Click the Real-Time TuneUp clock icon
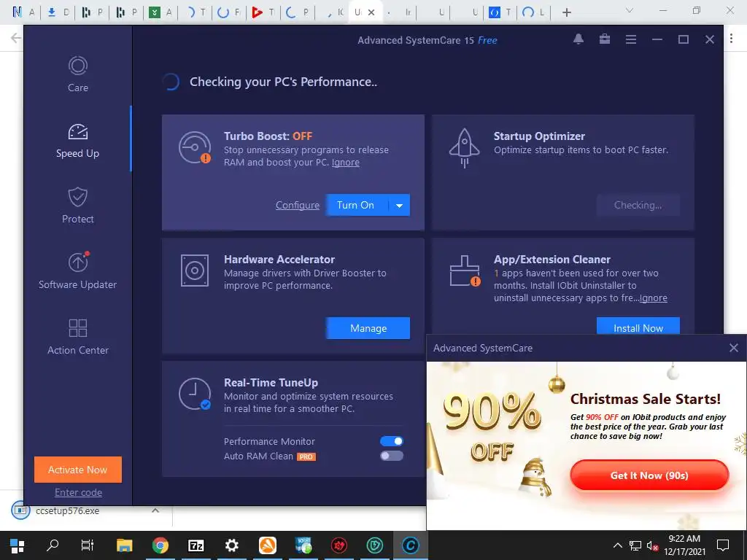The height and width of the screenshot is (560, 747). (195, 394)
